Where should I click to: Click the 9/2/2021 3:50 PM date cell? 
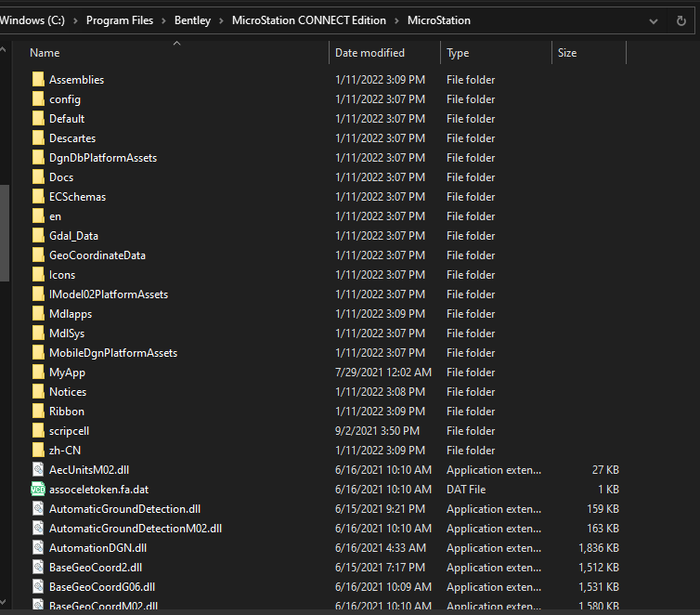[377, 431]
